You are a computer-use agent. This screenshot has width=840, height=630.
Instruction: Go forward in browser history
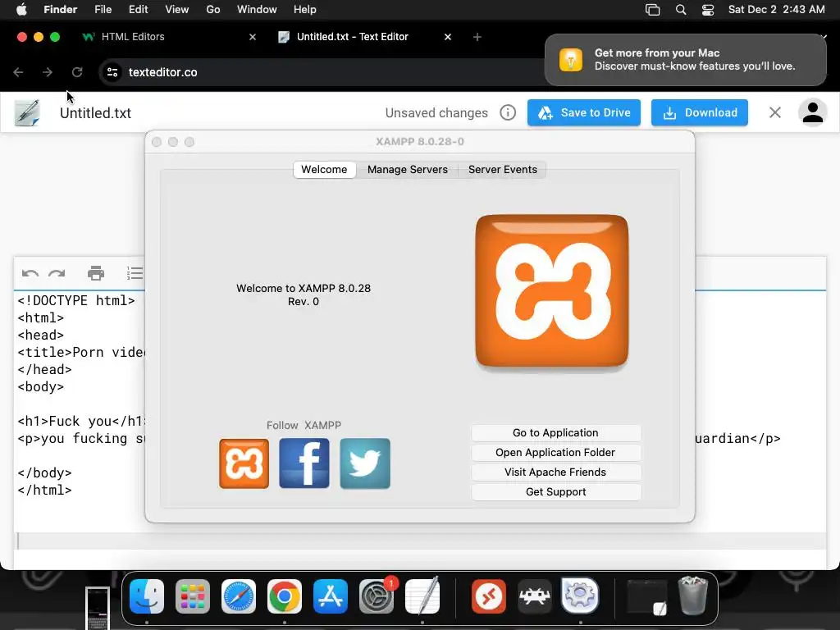pos(48,72)
